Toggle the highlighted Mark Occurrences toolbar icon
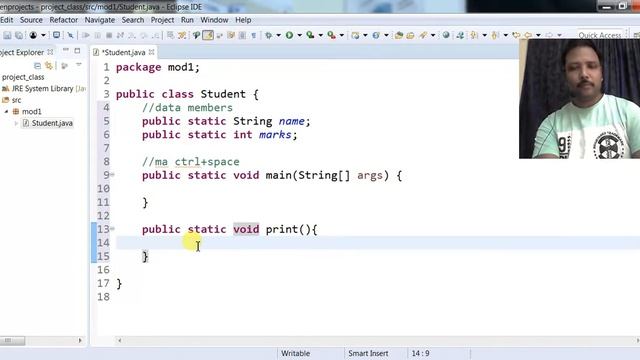Viewport: 640px width, 360px height. pyautogui.click(x=208, y=36)
